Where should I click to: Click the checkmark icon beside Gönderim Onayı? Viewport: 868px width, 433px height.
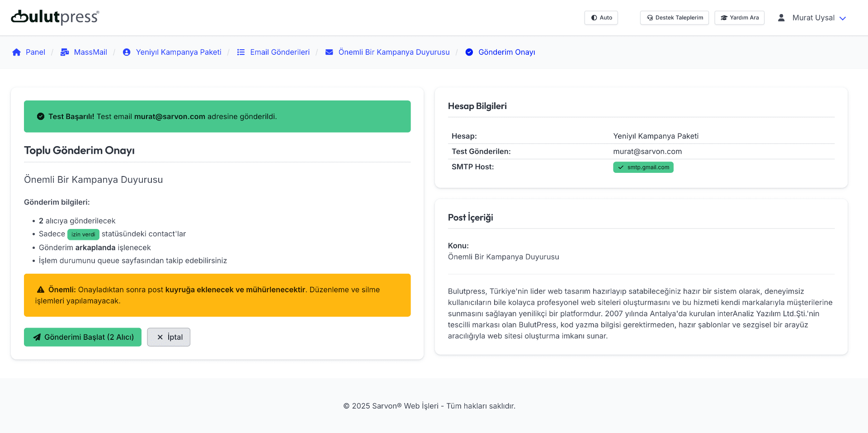pyautogui.click(x=469, y=52)
